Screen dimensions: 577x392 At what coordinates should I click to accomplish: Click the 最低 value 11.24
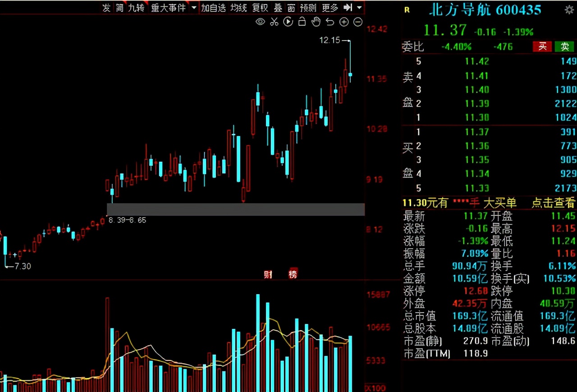click(x=563, y=241)
